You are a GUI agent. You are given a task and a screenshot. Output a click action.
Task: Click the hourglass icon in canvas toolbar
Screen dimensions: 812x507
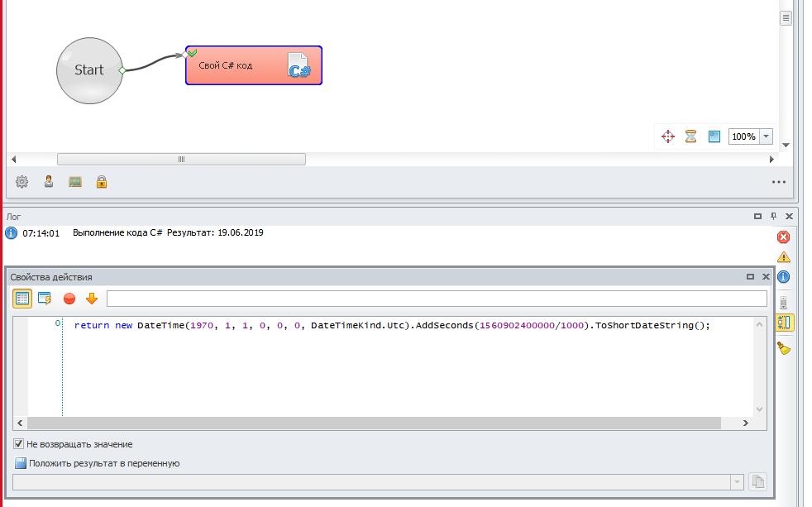pyautogui.click(x=690, y=136)
